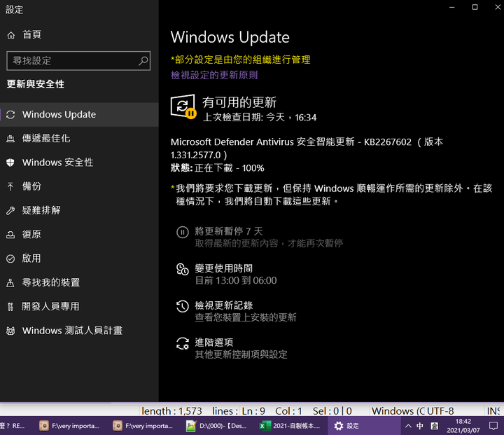Click the Windows Update sync arrows sidebar icon
Screen dimensions: 504x435
coord(10,115)
